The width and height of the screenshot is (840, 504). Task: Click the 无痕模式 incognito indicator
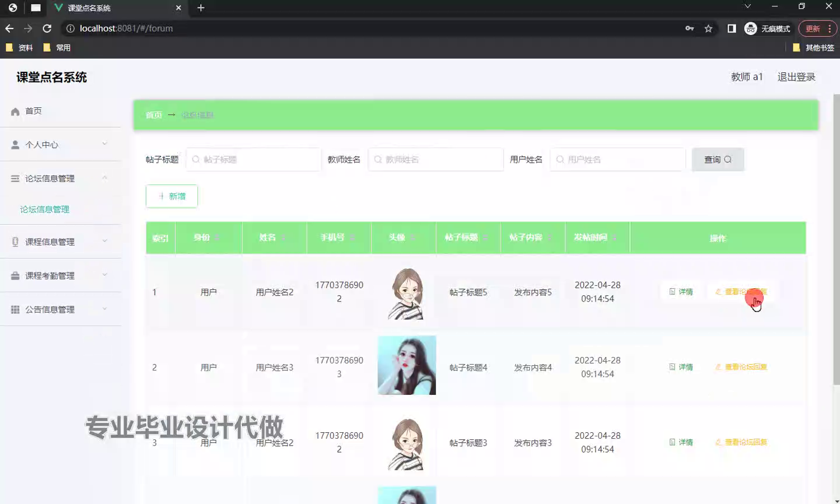[767, 29]
